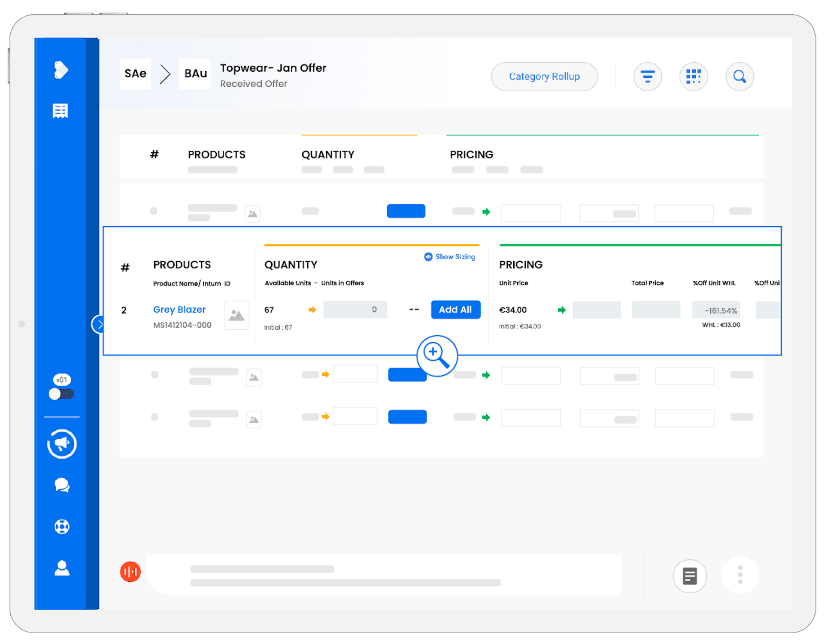Open search with the magnifier icon
The height and width of the screenshot is (644, 824).
click(x=739, y=76)
